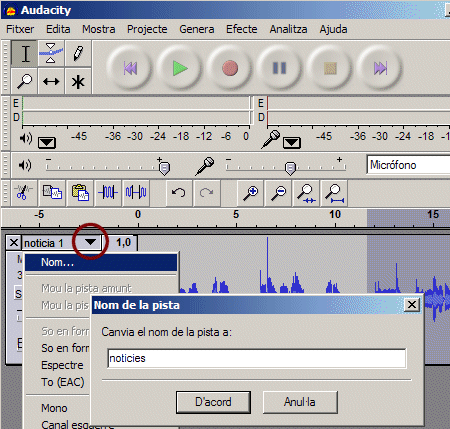The image size is (450, 429).
Task: Click the Undo arrow icon
Action: coord(179,193)
